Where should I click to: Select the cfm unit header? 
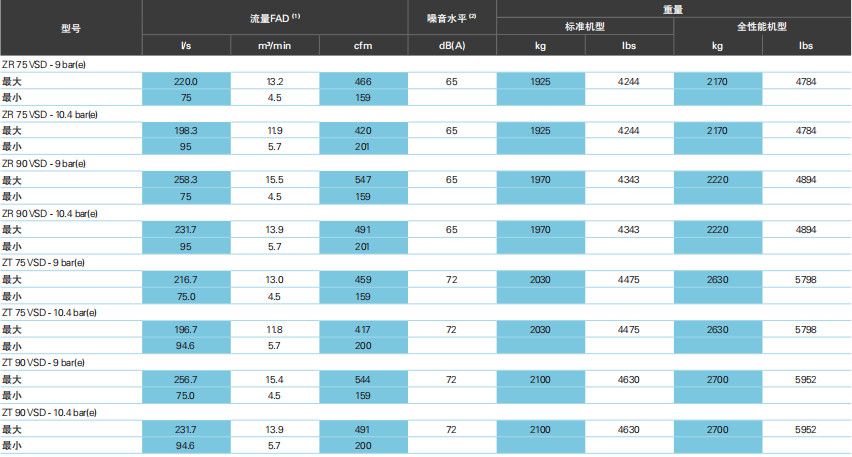point(362,46)
